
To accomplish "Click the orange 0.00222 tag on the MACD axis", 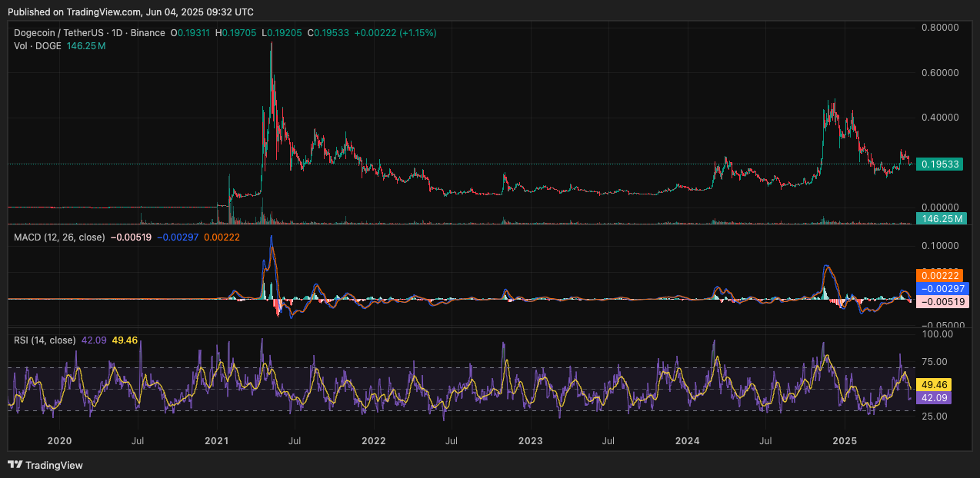I will pos(939,275).
